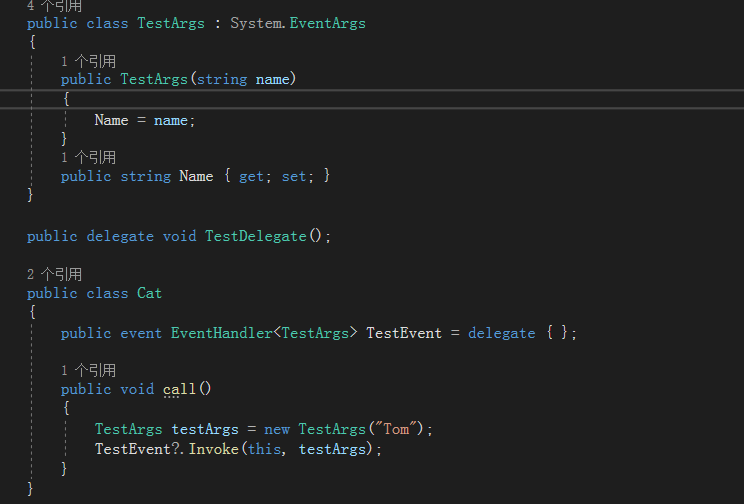Click 'Name' in the property declaration
This screenshot has width=744, height=504.
click(196, 176)
